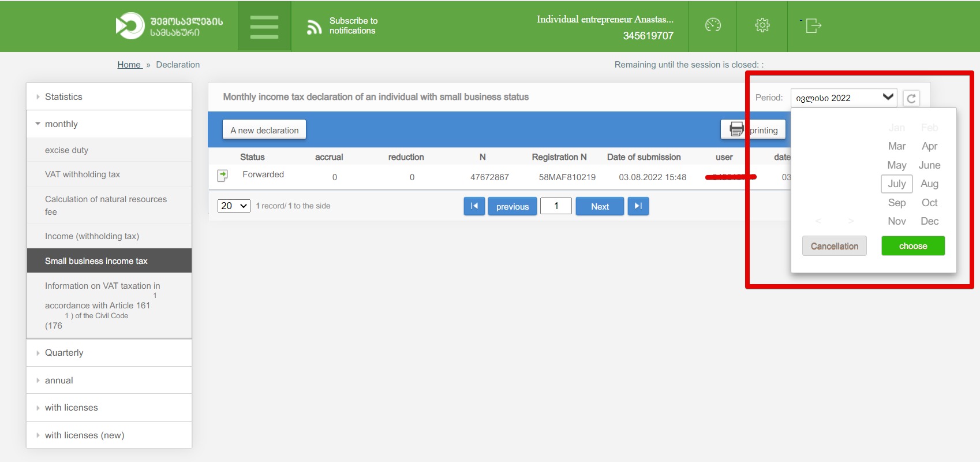Expand the Statistics section
This screenshot has height=462, width=980.
[109, 96]
